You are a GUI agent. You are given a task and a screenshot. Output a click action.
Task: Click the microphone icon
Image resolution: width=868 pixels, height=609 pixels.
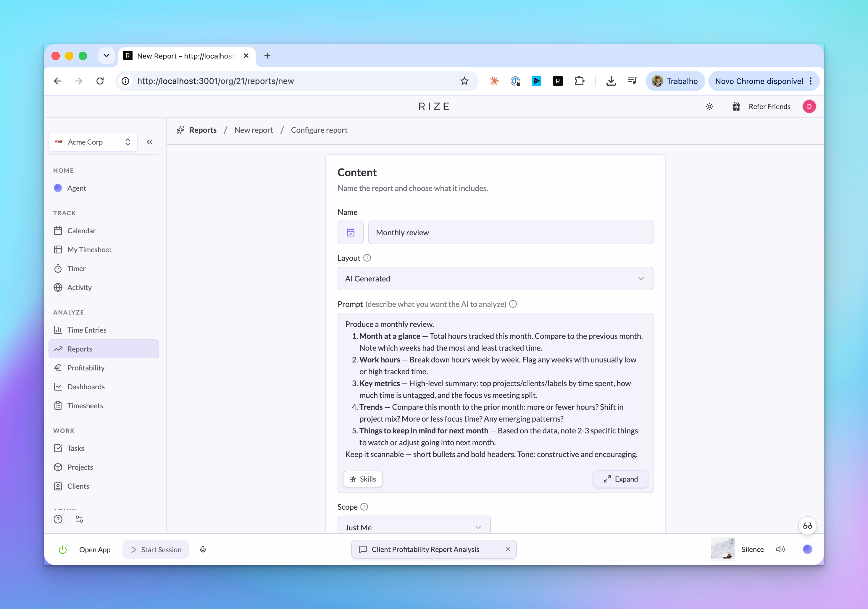tap(203, 549)
